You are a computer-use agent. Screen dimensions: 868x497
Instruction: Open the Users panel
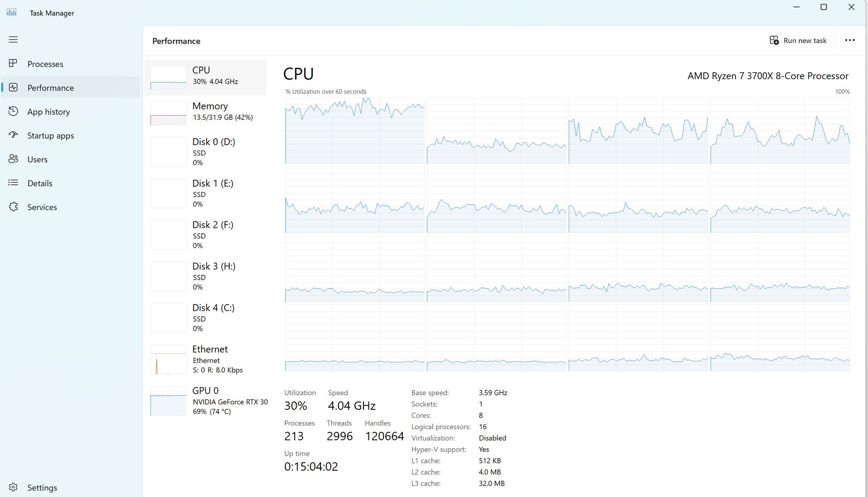point(38,159)
